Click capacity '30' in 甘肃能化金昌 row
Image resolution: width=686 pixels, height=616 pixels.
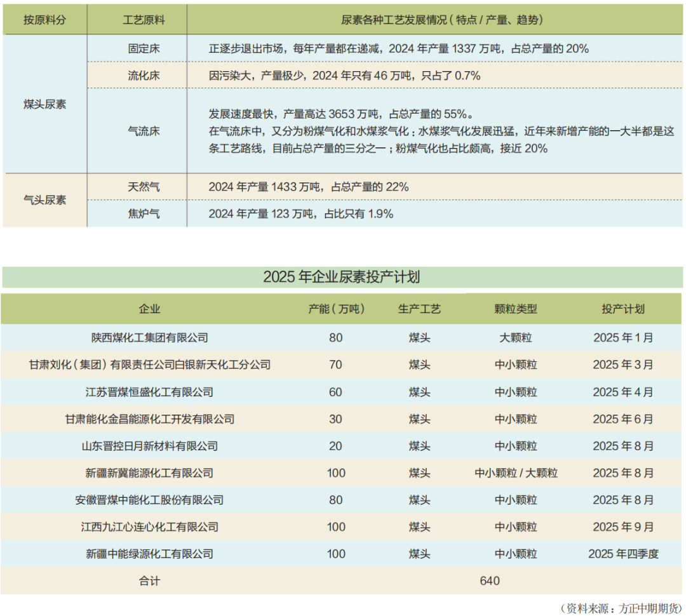pyautogui.click(x=335, y=419)
